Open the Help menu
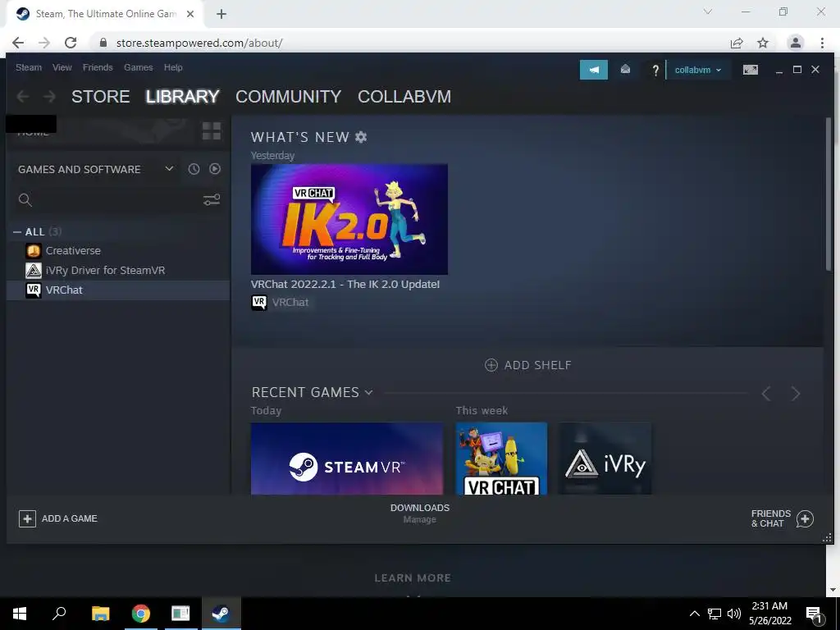This screenshot has width=840, height=630. (173, 67)
